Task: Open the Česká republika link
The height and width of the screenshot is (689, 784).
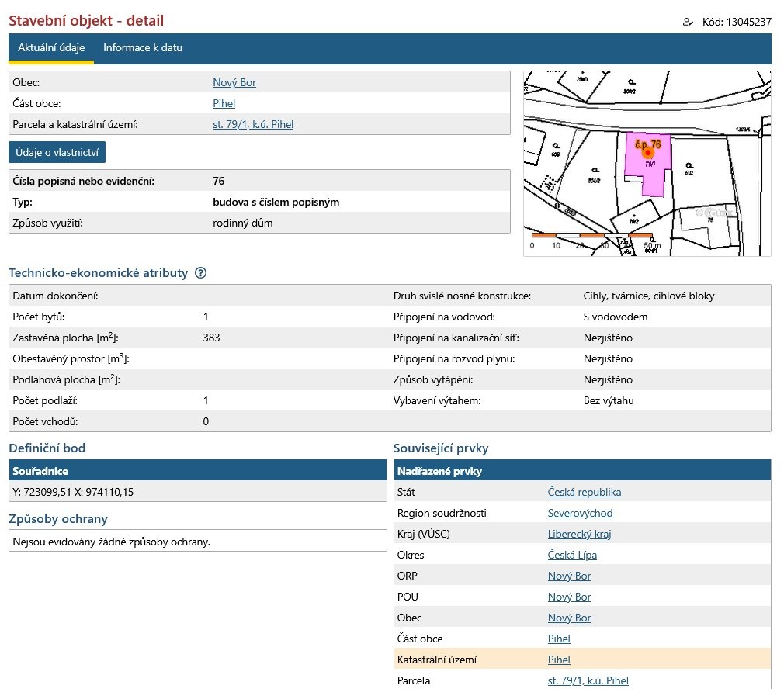Action: pos(584,492)
